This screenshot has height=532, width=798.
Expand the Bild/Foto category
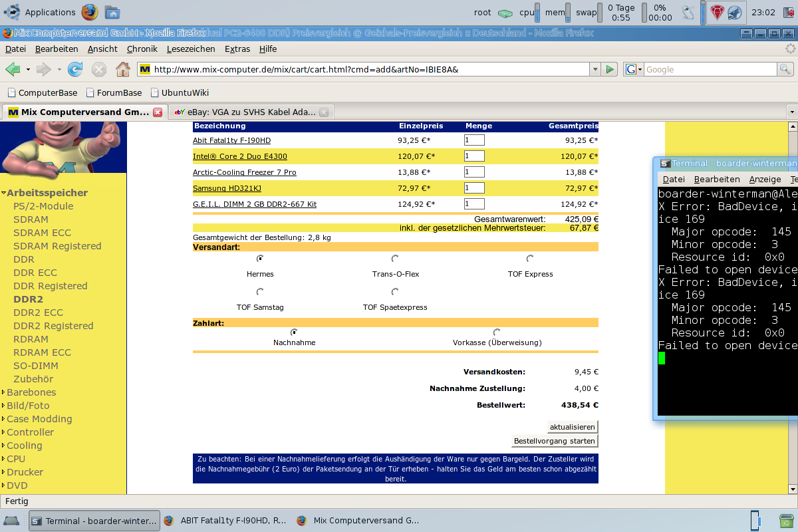[3, 406]
